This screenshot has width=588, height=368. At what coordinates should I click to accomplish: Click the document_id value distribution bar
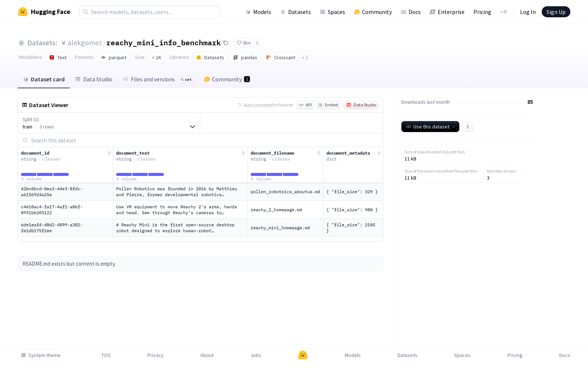tap(45, 174)
